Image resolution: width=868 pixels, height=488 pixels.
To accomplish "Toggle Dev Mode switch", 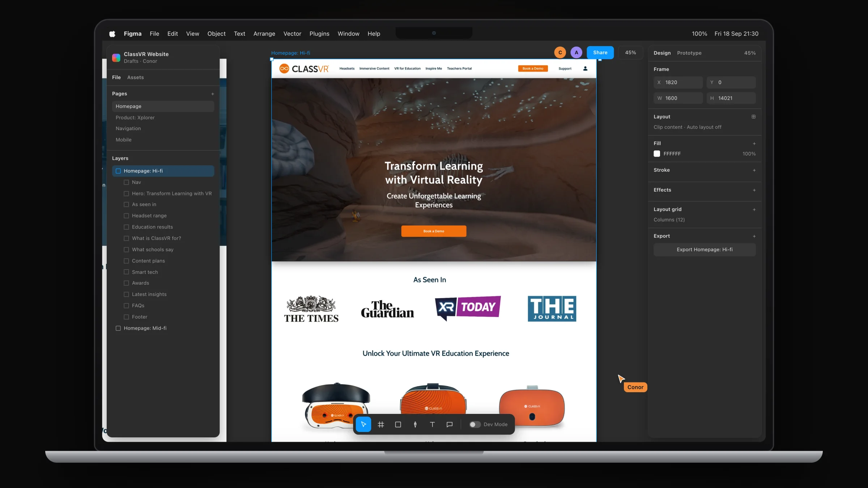I will (475, 424).
